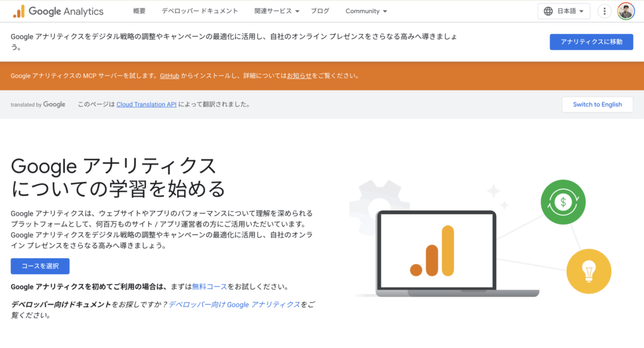Go to デベロッパー ドキュメント menu item
Screen dimensions: 644x348
point(199,11)
